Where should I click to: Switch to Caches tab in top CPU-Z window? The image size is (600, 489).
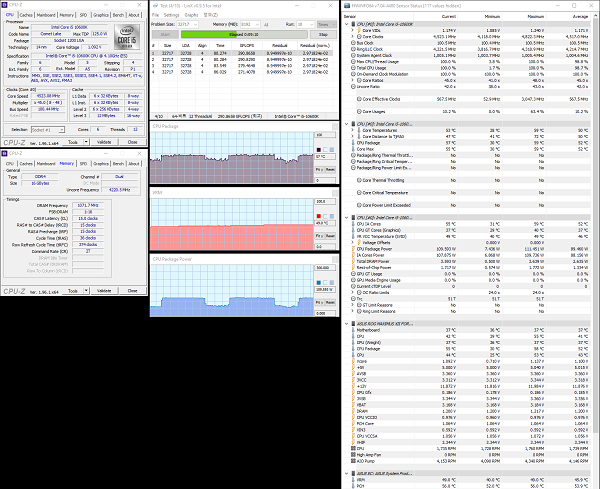pyautogui.click(x=26, y=15)
